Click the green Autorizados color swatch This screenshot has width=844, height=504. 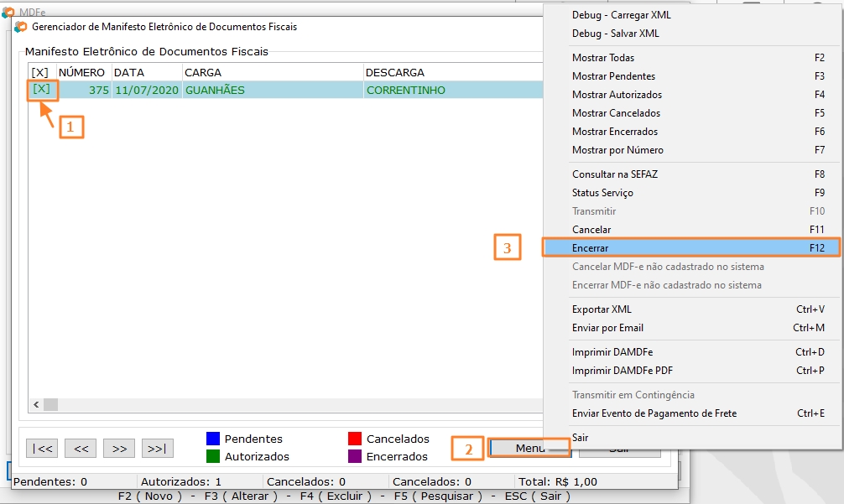click(x=213, y=456)
